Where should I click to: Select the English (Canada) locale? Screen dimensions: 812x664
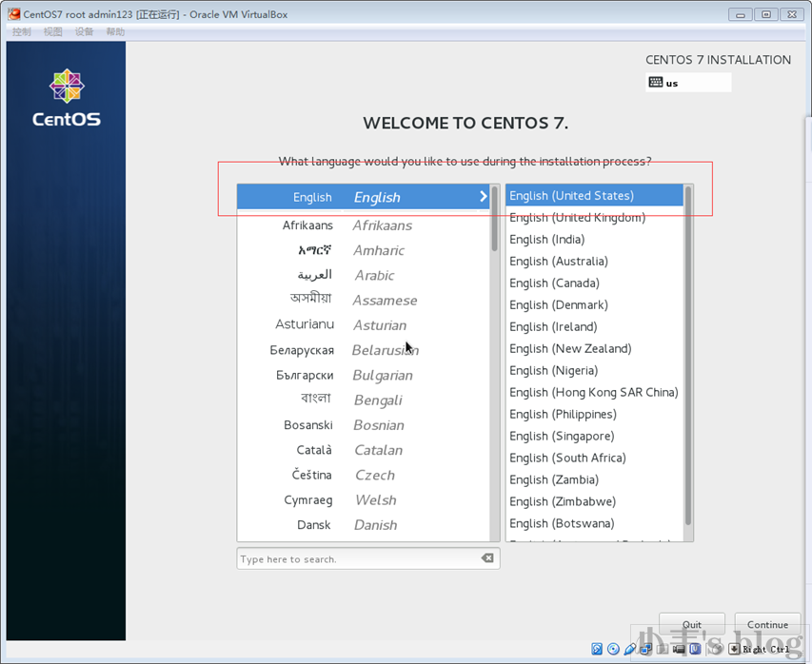click(595, 283)
